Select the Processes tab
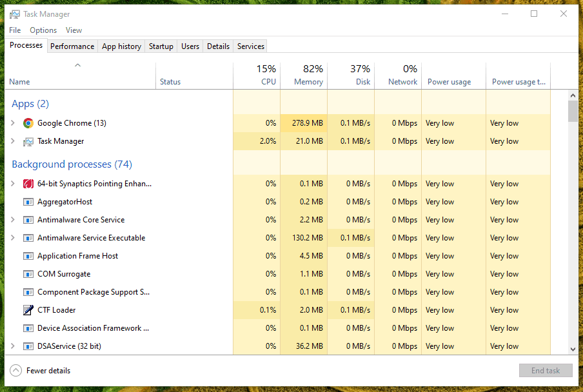 click(x=26, y=45)
